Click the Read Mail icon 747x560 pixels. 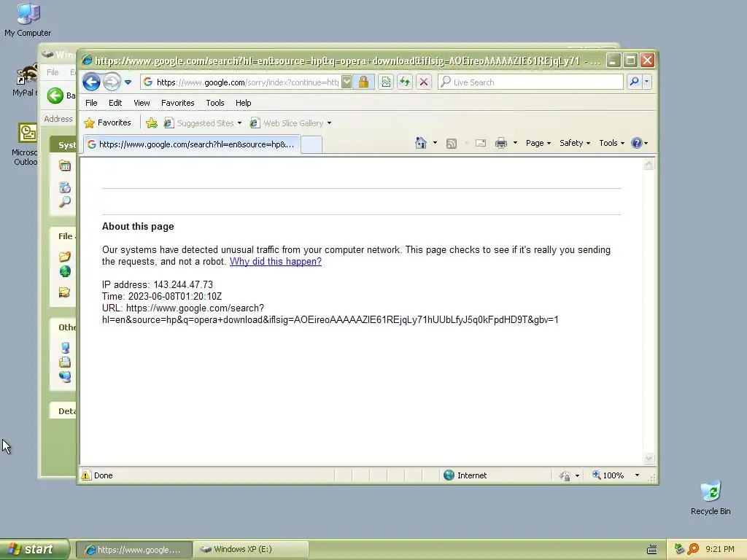(481, 143)
